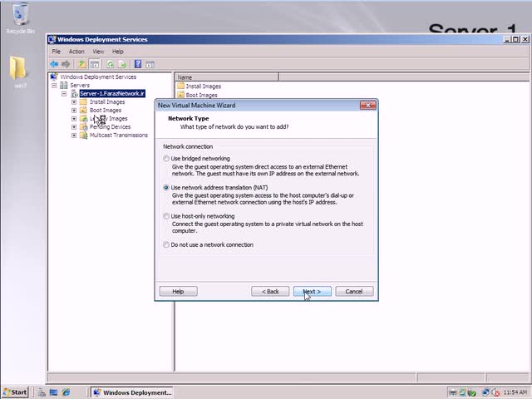Click the Boot Images folder icon in the tree

pyautogui.click(x=83, y=110)
